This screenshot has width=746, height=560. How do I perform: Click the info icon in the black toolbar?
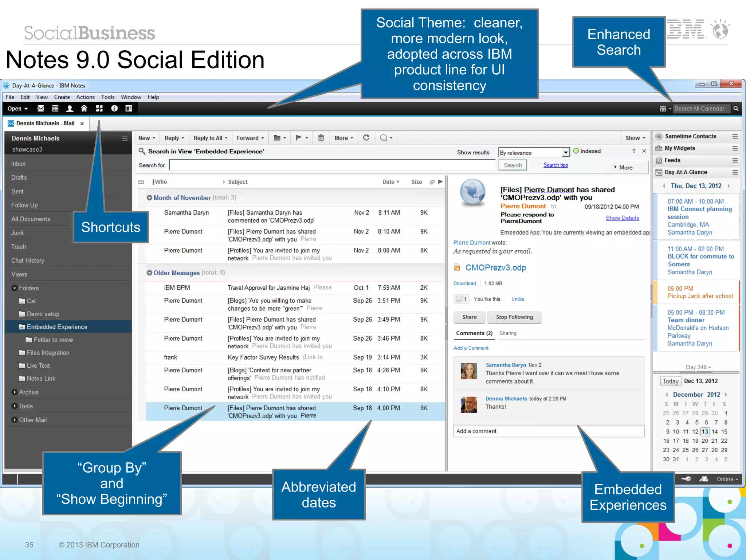coord(114,108)
